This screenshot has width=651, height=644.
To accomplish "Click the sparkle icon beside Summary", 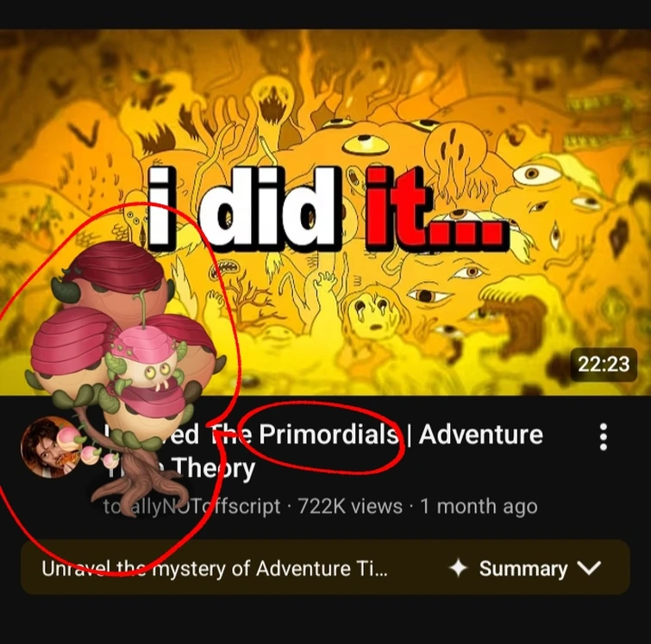I will point(459,567).
